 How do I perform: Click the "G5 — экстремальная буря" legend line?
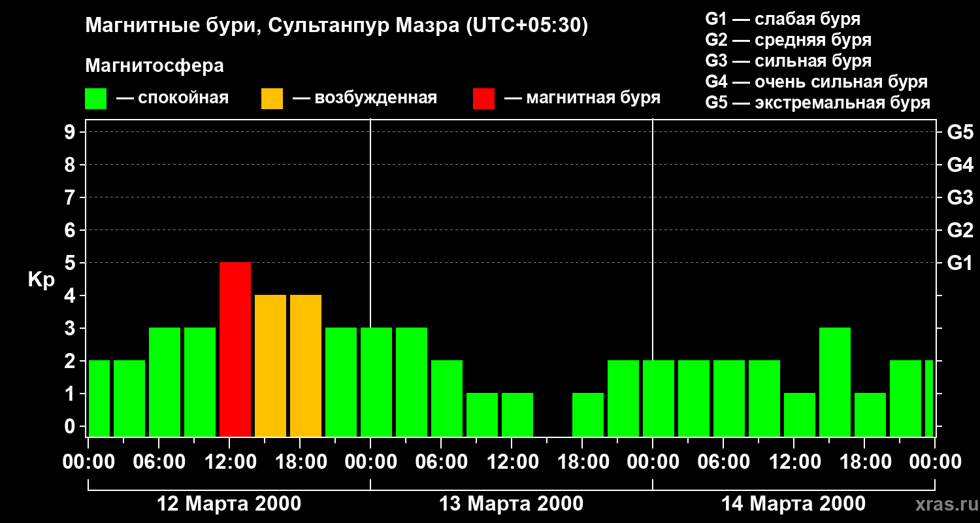pyautogui.click(x=818, y=103)
